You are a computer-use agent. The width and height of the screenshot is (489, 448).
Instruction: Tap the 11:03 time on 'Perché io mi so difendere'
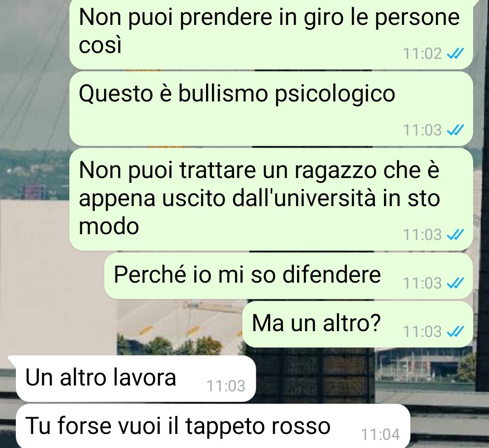422,283
